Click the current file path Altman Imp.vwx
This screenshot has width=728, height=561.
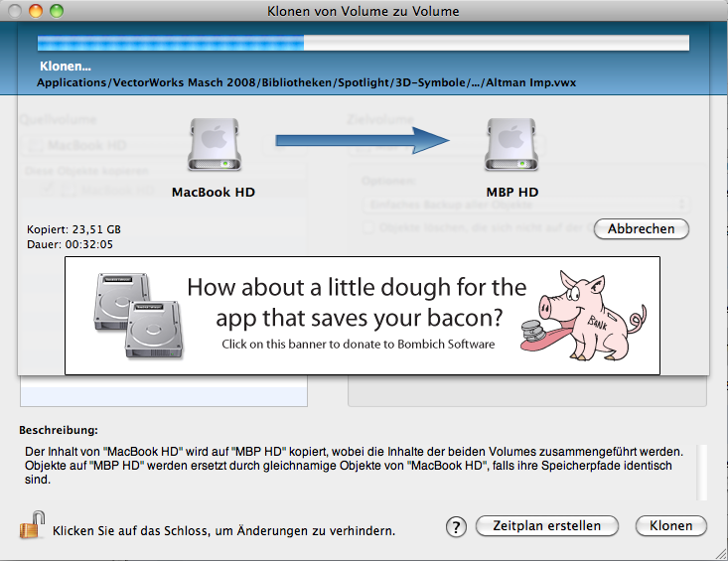(307, 82)
